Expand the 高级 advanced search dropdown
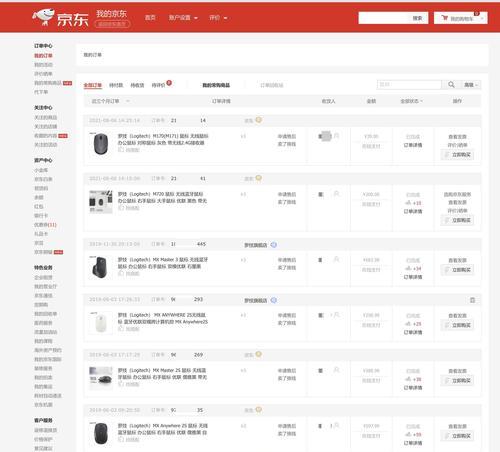500x452 pixels. pyautogui.click(x=471, y=85)
